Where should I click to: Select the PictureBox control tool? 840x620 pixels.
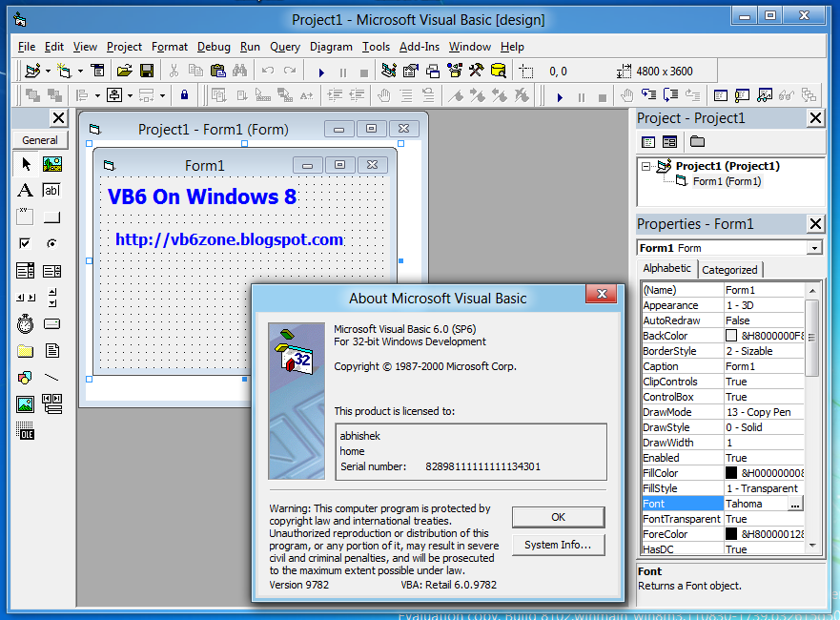(52, 164)
